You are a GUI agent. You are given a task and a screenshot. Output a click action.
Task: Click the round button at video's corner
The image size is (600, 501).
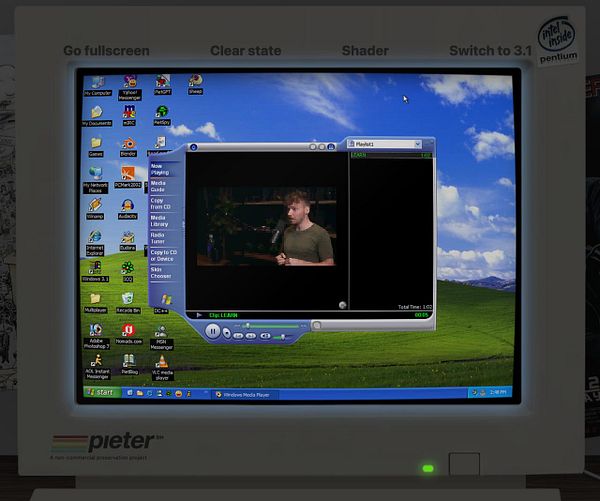342,305
